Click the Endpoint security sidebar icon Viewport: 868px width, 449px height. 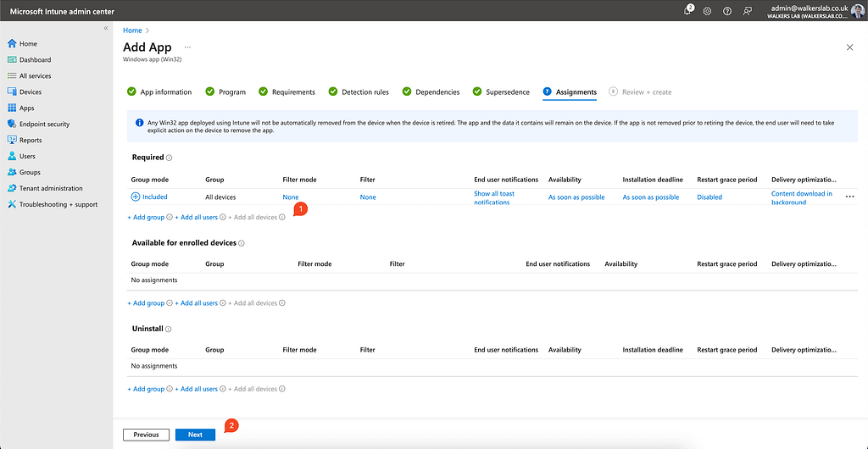(x=12, y=125)
